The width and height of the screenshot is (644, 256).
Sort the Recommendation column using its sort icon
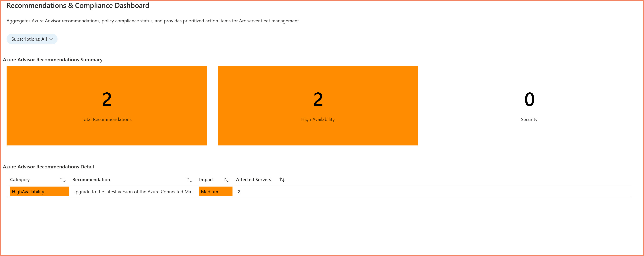pos(189,179)
